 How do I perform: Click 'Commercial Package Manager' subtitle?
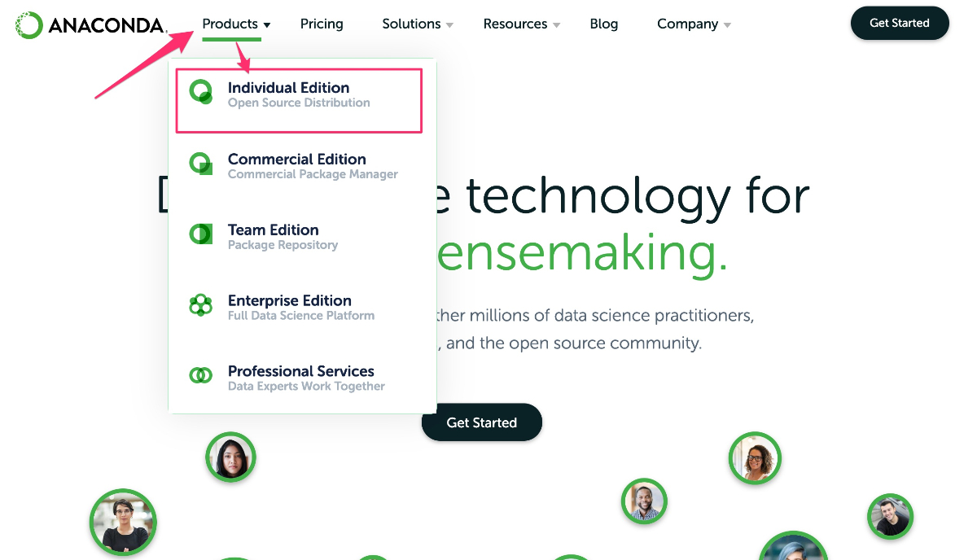tap(313, 174)
